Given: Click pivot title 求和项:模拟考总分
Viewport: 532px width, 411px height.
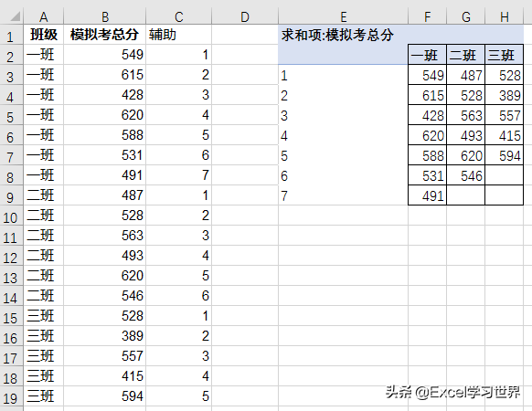Looking at the screenshot, I should [337, 35].
